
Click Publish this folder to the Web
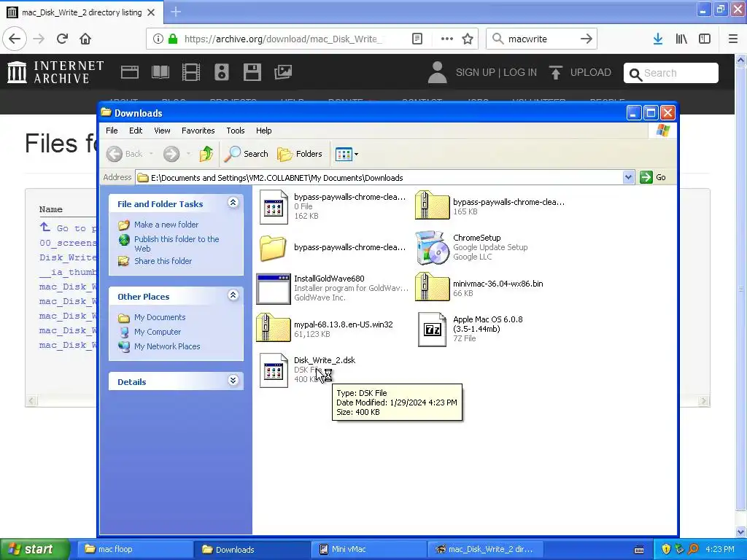pos(177,244)
